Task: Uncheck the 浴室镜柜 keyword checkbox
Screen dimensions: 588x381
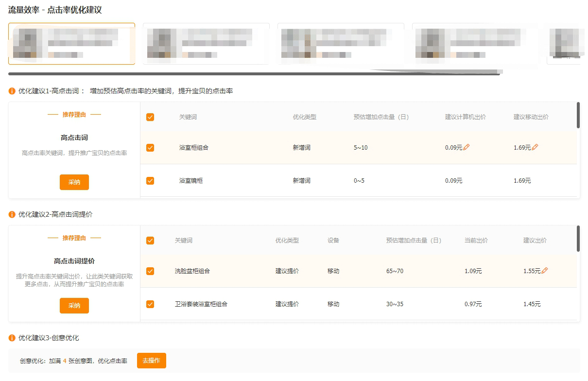Action: pos(150,181)
